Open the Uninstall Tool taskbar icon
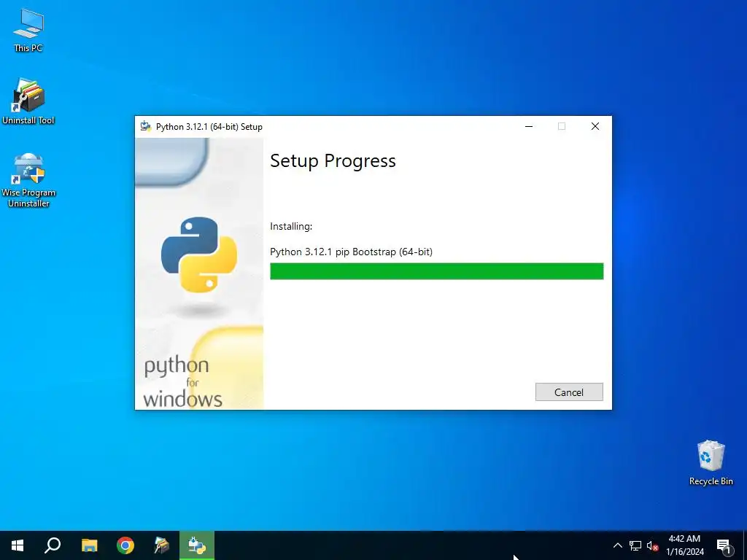 pos(161,545)
